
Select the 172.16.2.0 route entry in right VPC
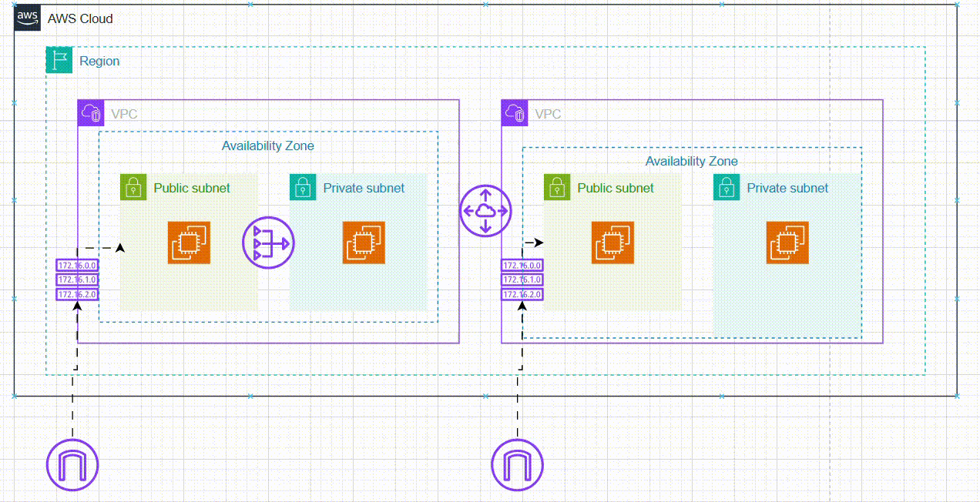(x=522, y=295)
